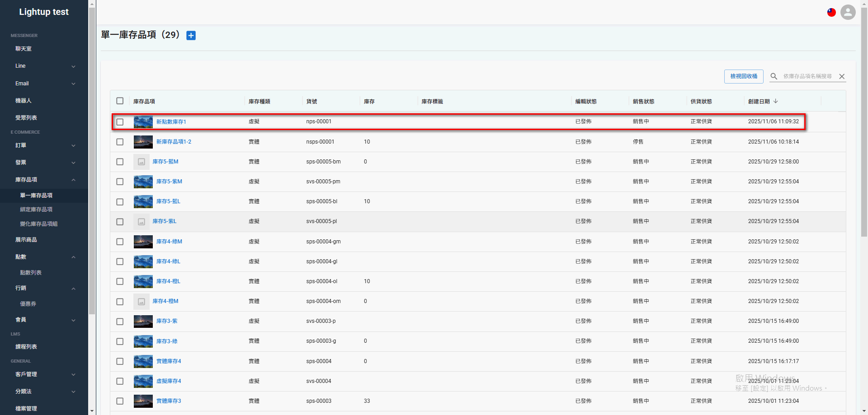
Task: Select checkbox for 虛擬庫存4 row
Action: [120, 381]
